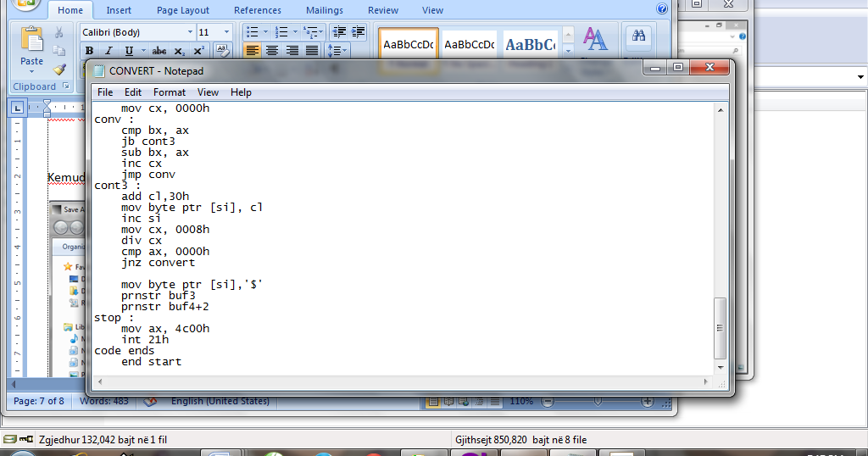Apply the first Normal style thumbnail
Screen dimensions: 868x456
409,44
